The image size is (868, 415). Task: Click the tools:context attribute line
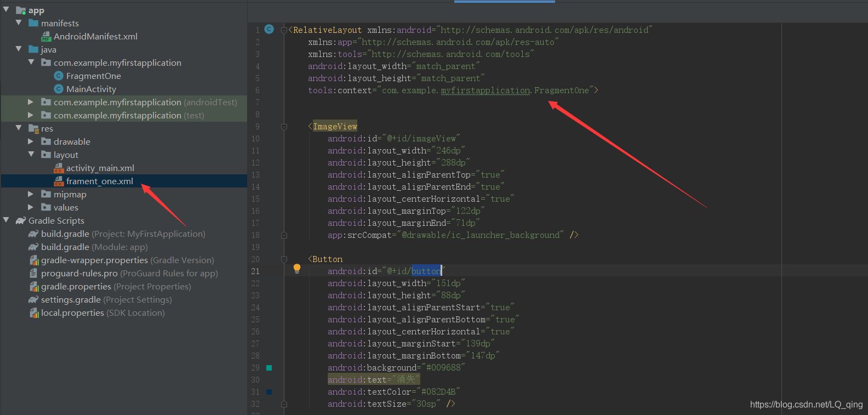tap(453, 90)
